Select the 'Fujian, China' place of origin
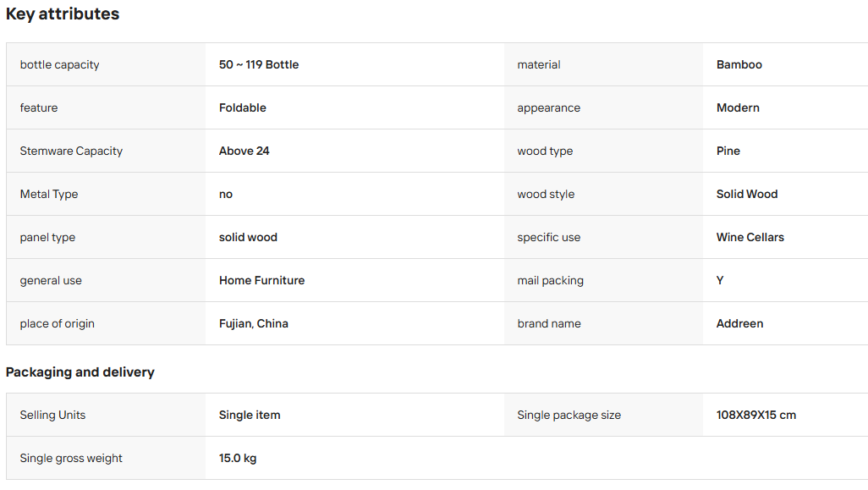The width and height of the screenshot is (868, 490). click(254, 323)
